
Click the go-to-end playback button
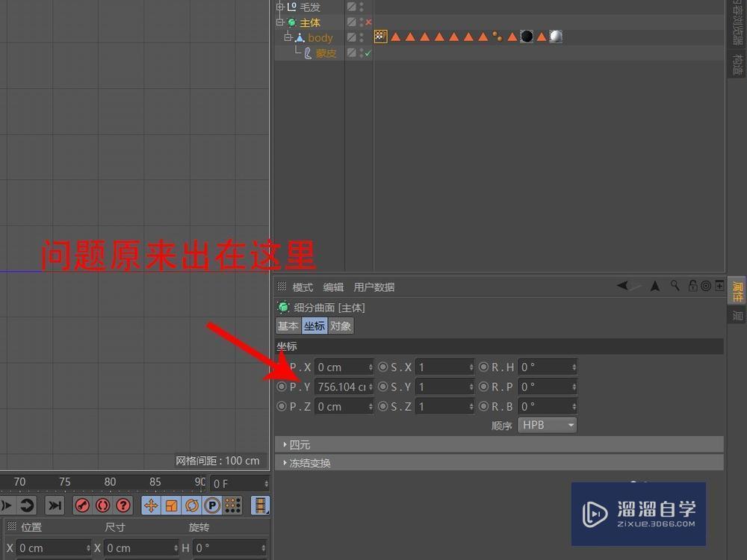tap(54, 505)
